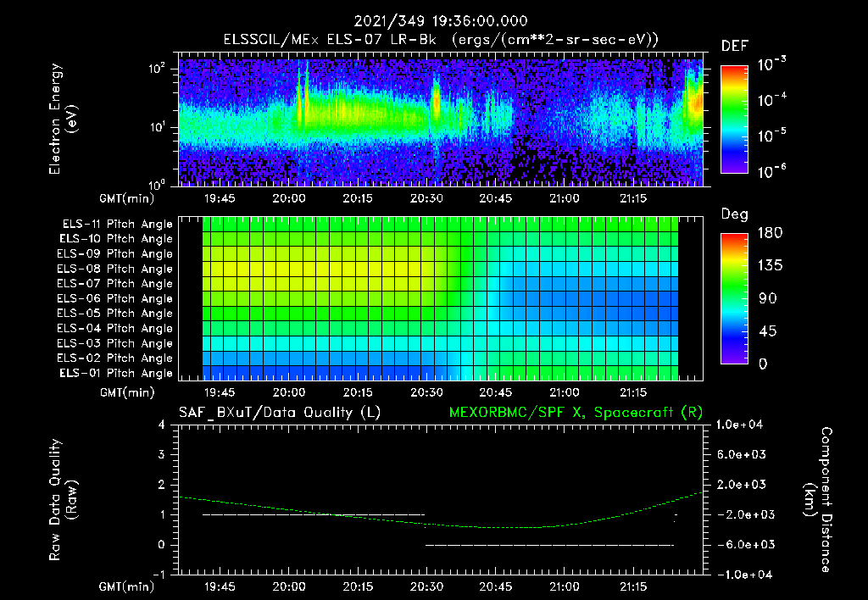Click the 180 value on Deg scale
The width and height of the screenshot is (868, 600).
click(770, 232)
